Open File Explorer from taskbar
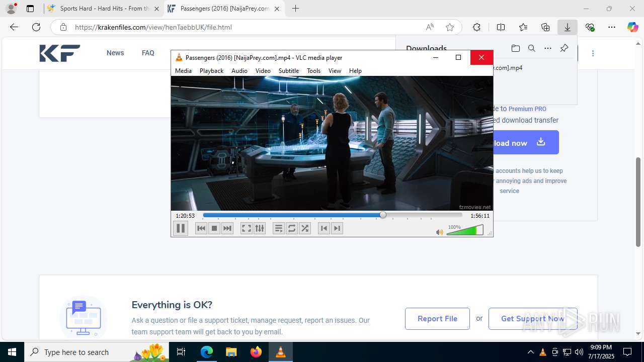This screenshot has width=644, height=362. tap(231, 352)
